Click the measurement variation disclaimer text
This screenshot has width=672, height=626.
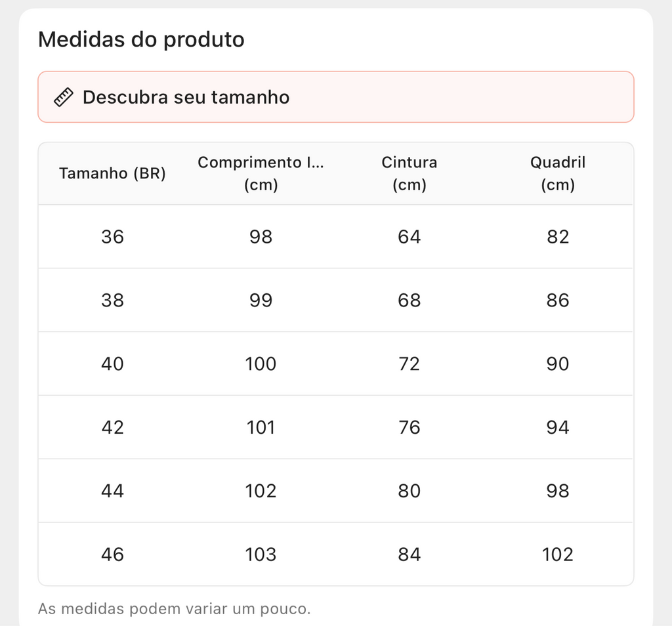(x=174, y=609)
